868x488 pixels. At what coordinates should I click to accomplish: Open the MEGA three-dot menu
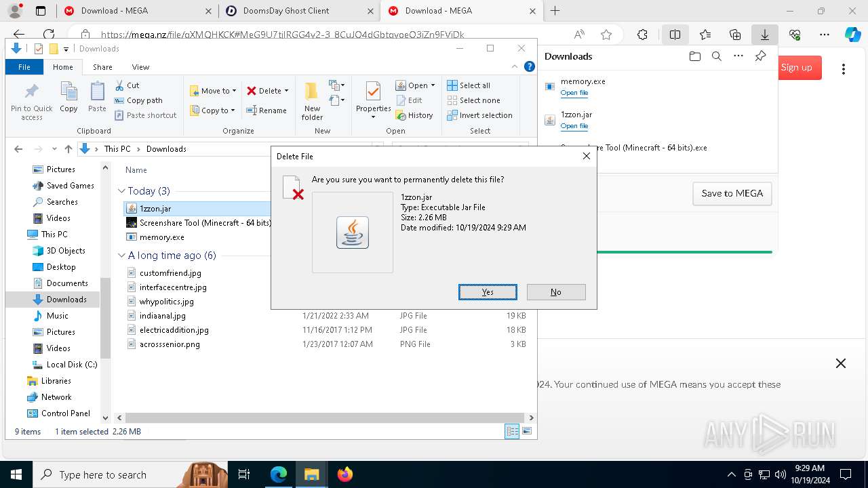(844, 68)
